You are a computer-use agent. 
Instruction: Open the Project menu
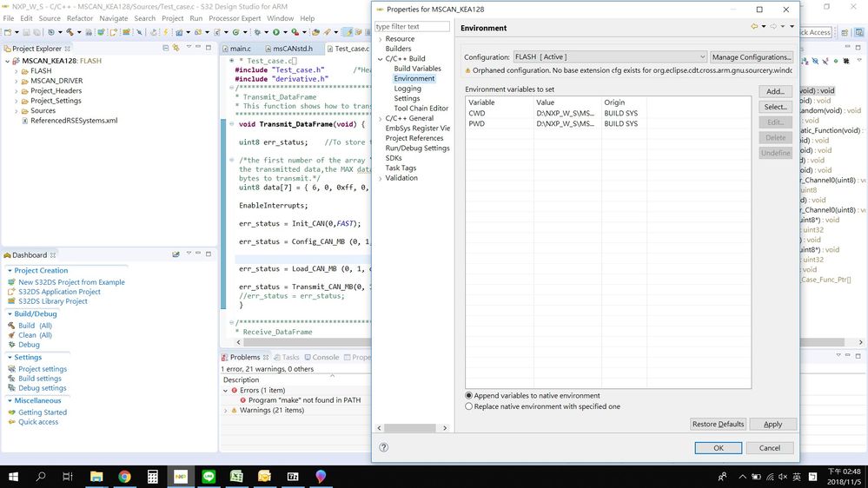(x=172, y=18)
